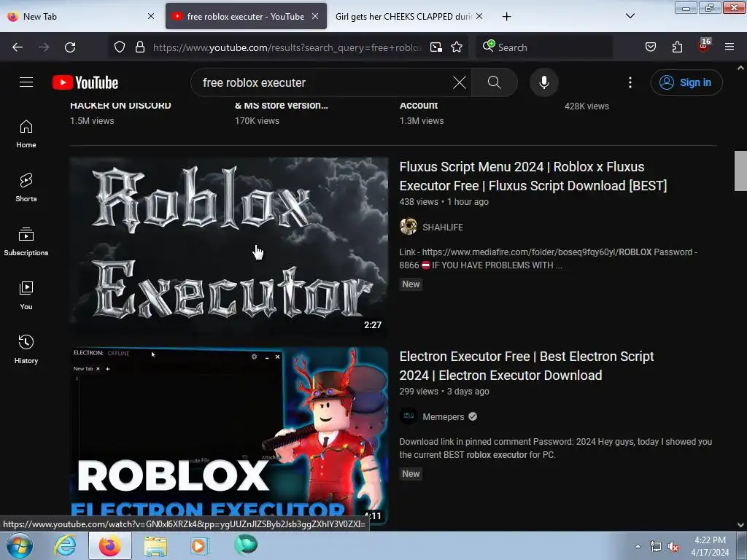Image resolution: width=747 pixels, height=560 pixels.
Task: Click the SHAHLIFE channel avatar
Action: 409,227
